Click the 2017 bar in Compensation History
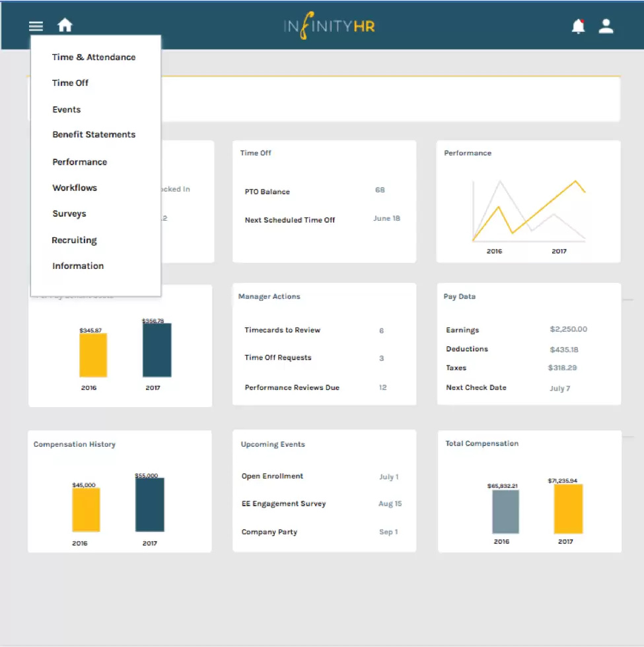Screen dimensions: 644x647 [150, 505]
